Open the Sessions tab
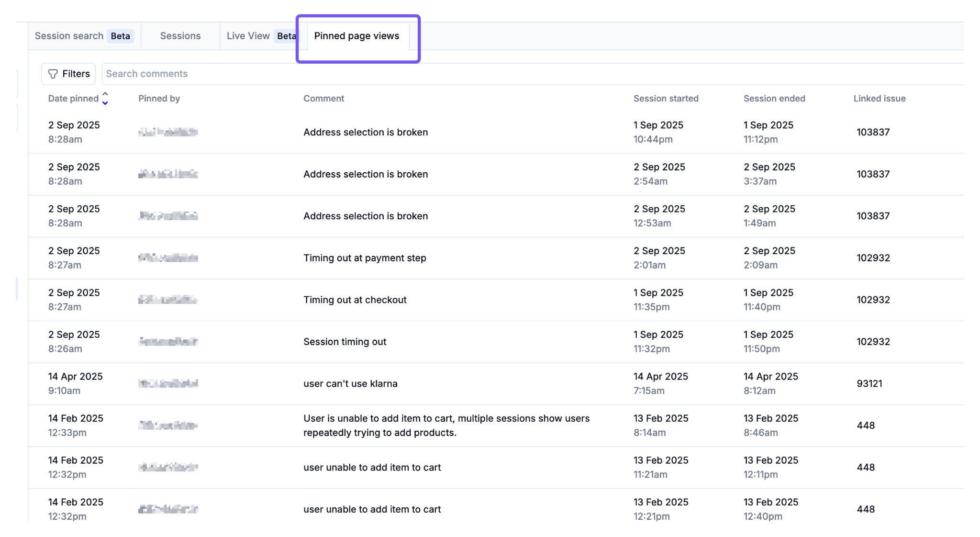 (180, 36)
